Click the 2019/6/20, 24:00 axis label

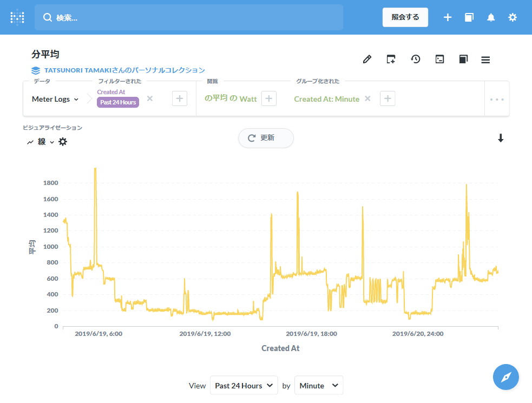[x=418, y=334]
